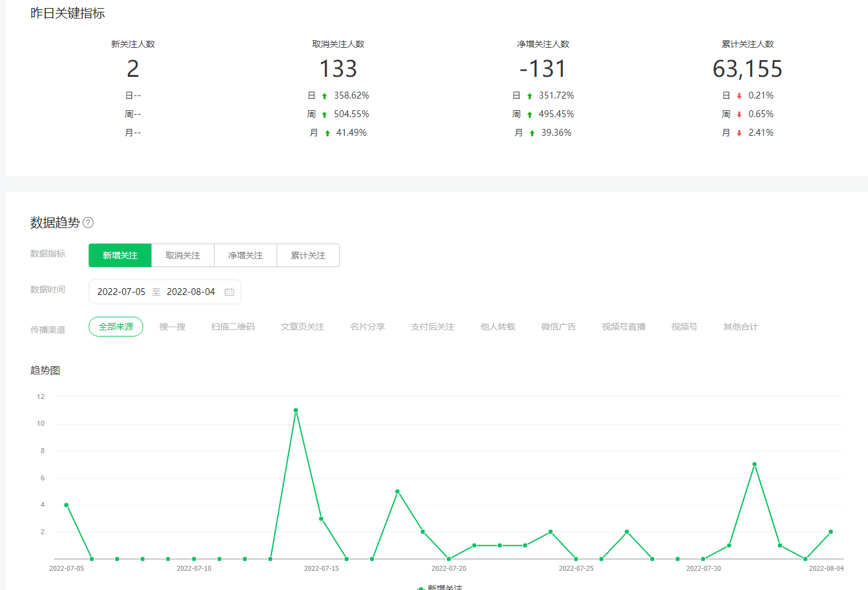Switch to the 累计关注 tab
Screen dimensions: 868x590
308,255
